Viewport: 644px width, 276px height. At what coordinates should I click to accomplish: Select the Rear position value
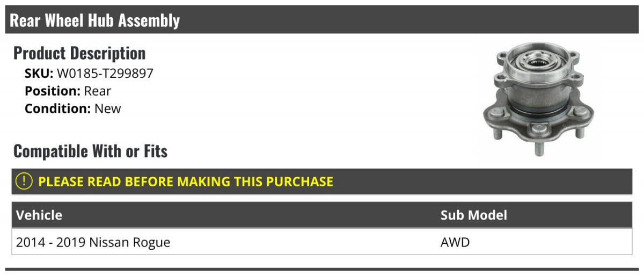(x=98, y=91)
